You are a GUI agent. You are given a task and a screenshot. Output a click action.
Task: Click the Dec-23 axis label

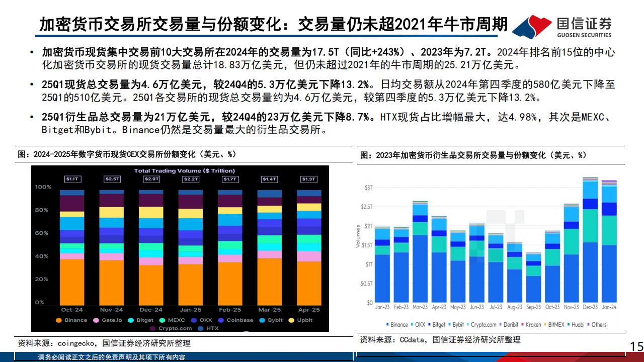tap(590, 307)
